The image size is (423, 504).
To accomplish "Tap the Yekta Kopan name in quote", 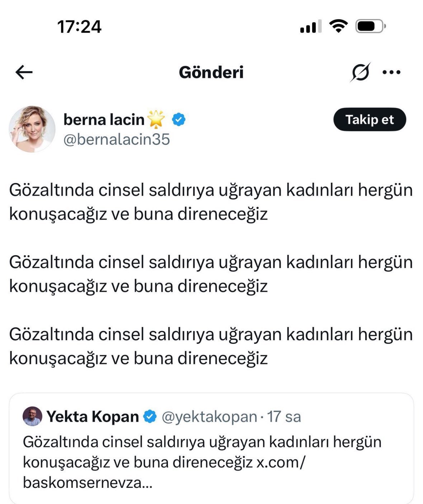I will click(x=93, y=417).
